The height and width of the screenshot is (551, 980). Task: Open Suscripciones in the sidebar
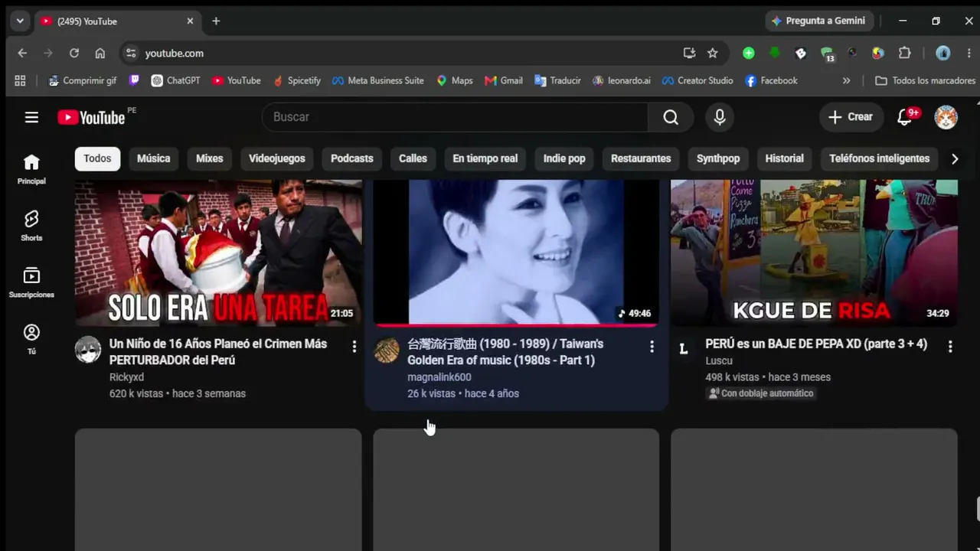point(31,282)
